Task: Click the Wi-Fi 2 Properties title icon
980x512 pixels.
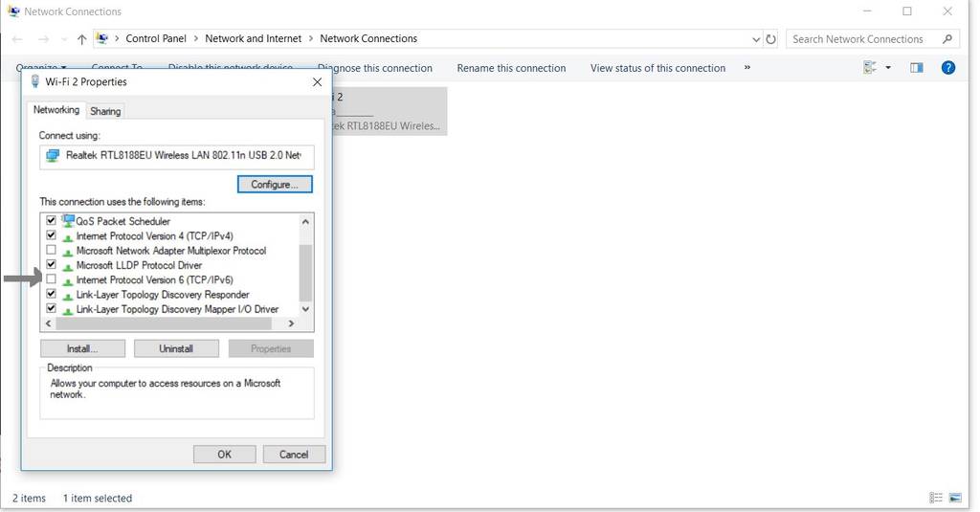Action: [x=35, y=82]
